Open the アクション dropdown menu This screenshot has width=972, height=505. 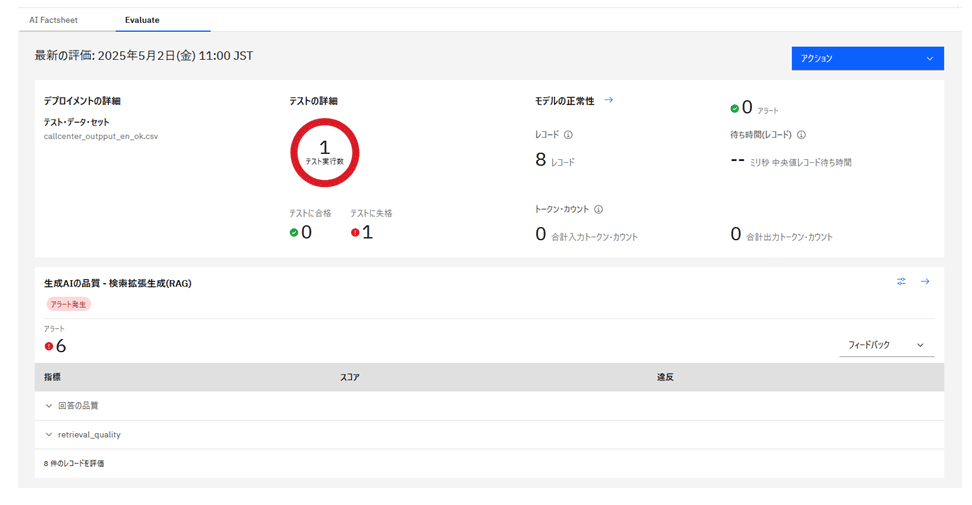coord(867,59)
